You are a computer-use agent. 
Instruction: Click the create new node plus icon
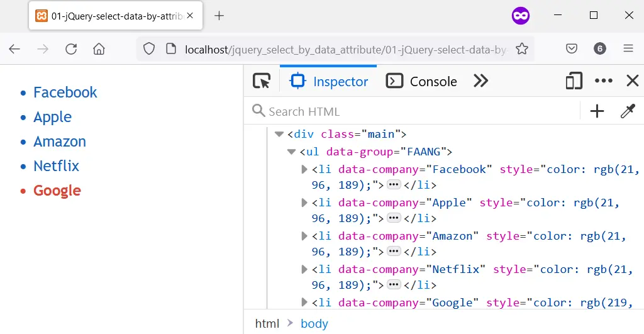coord(597,111)
